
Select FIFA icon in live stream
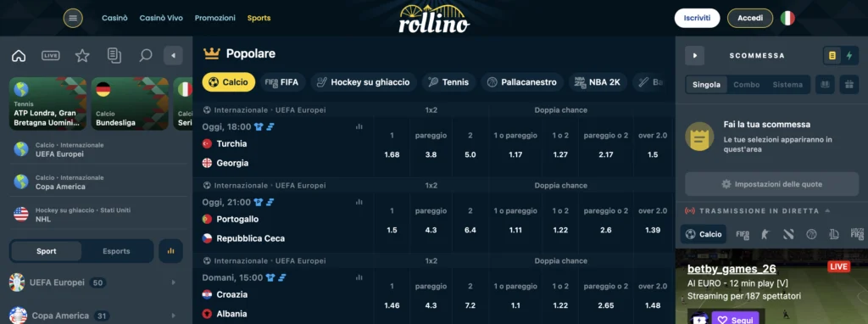click(x=743, y=234)
